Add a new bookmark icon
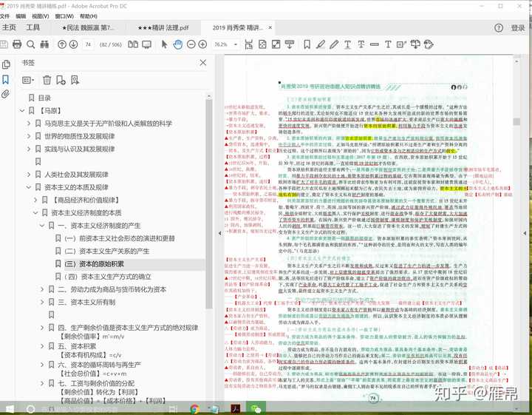The image size is (532, 415). click(x=63, y=80)
